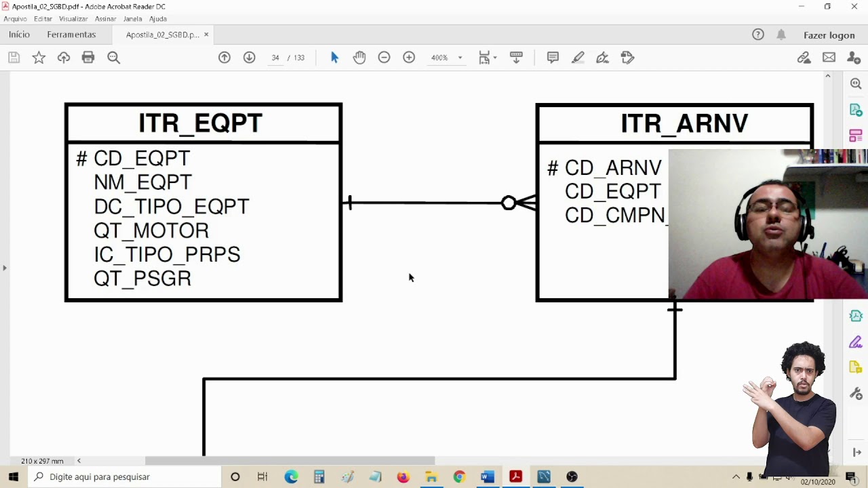This screenshot has width=868, height=488.
Task: Send file by email envelope icon
Action: (829, 58)
